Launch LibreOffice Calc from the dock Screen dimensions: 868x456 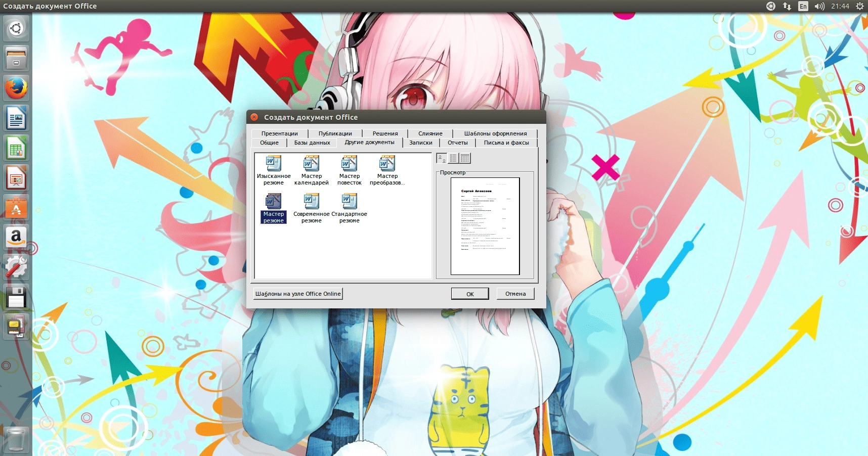tap(16, 148)
